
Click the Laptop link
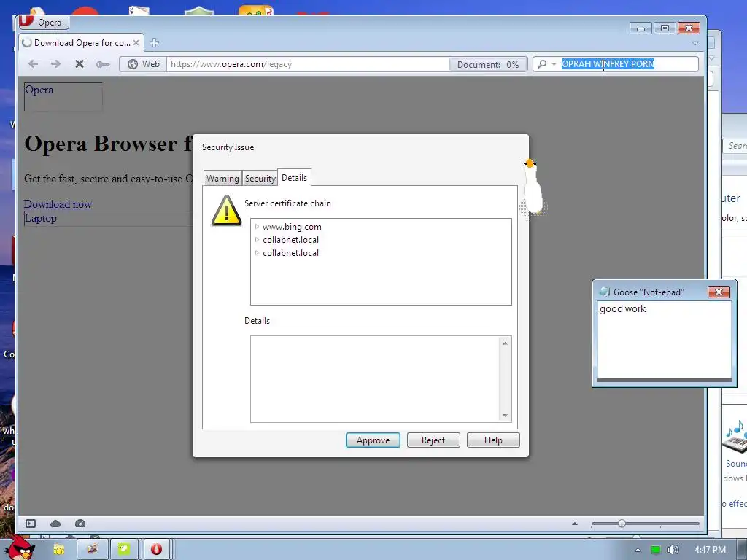coord(41,218)
